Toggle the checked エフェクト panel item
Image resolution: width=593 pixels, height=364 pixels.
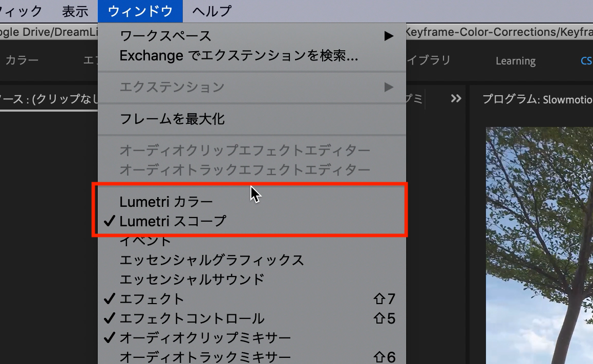[252, 299]
